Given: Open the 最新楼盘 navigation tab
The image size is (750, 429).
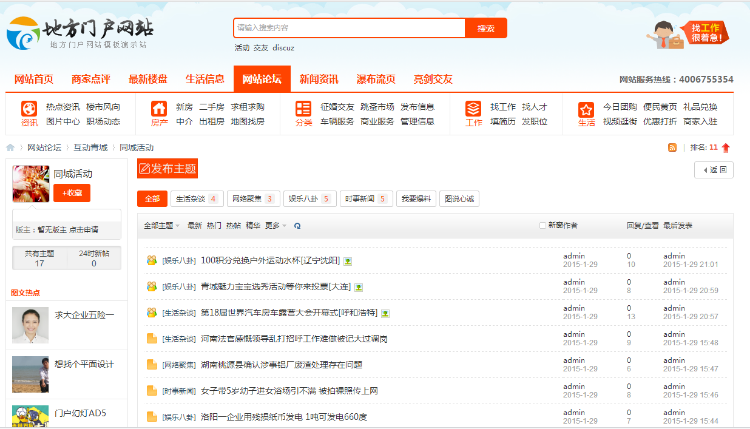Looking at the screenshot, I should (148, 79).
